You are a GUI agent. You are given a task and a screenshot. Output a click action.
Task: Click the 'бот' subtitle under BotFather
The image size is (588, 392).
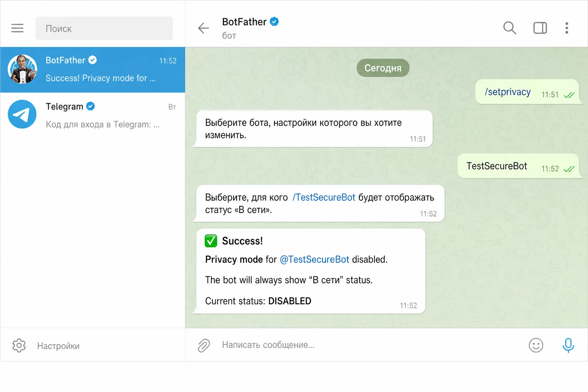(x=229, y=36)
